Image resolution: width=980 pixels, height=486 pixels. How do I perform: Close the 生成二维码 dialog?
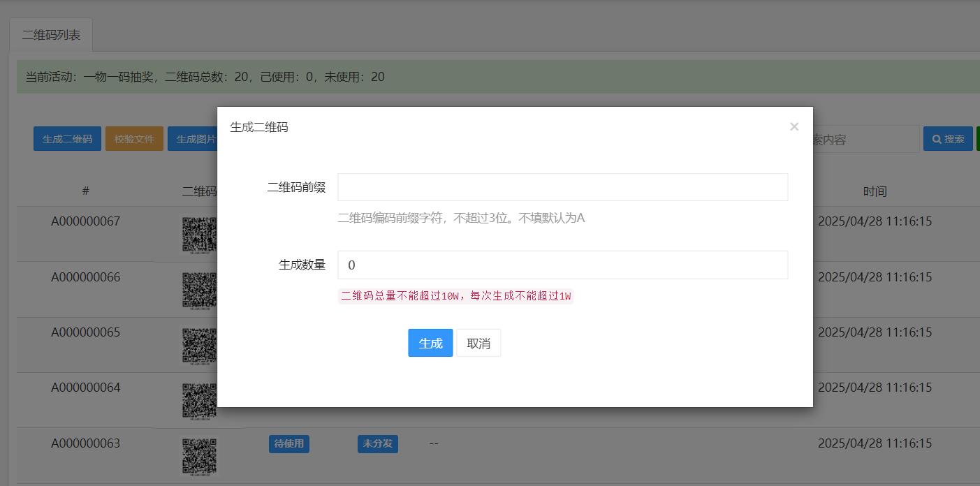pyautogui.click(x=793, y=126)
